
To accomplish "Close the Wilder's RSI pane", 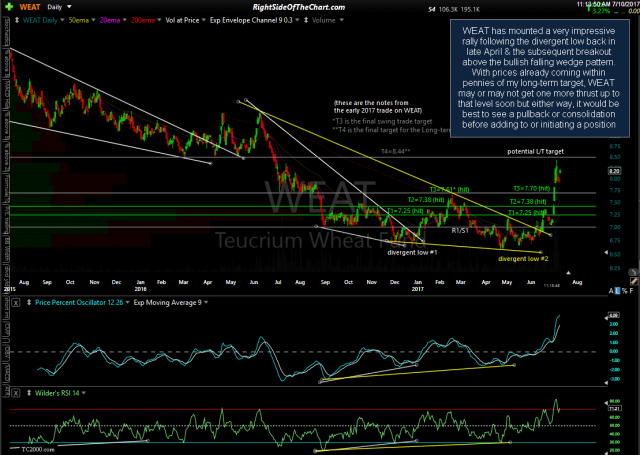I will click(x=16, y=393).
